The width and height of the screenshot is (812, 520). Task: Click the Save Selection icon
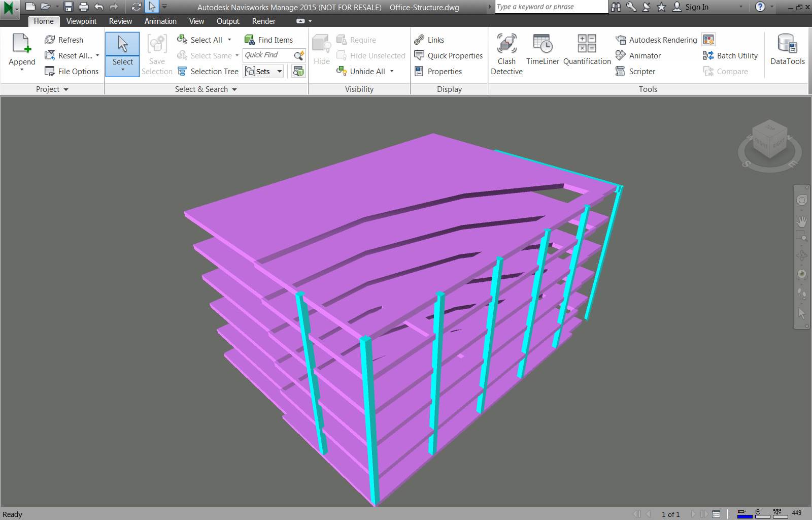[x=157, y=44]
